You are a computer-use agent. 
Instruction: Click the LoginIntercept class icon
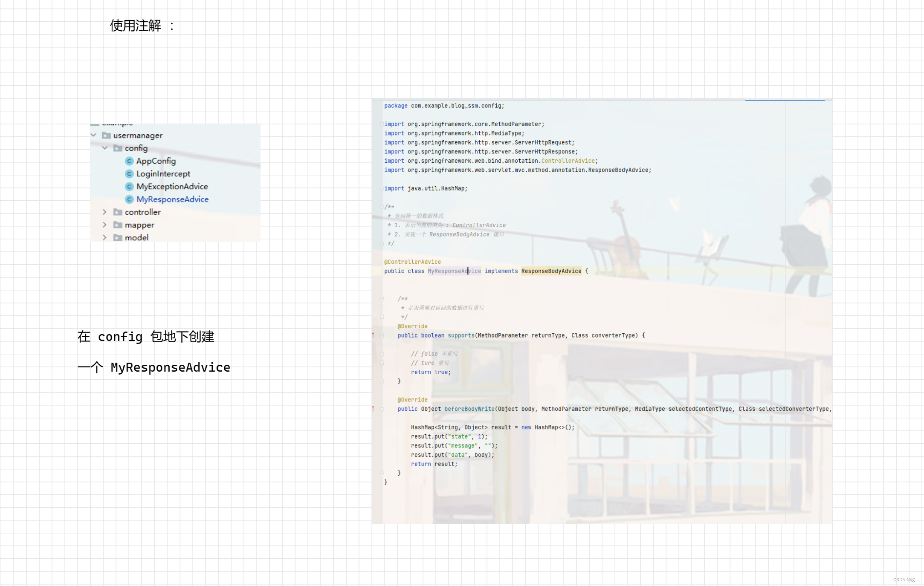[129, 174]
